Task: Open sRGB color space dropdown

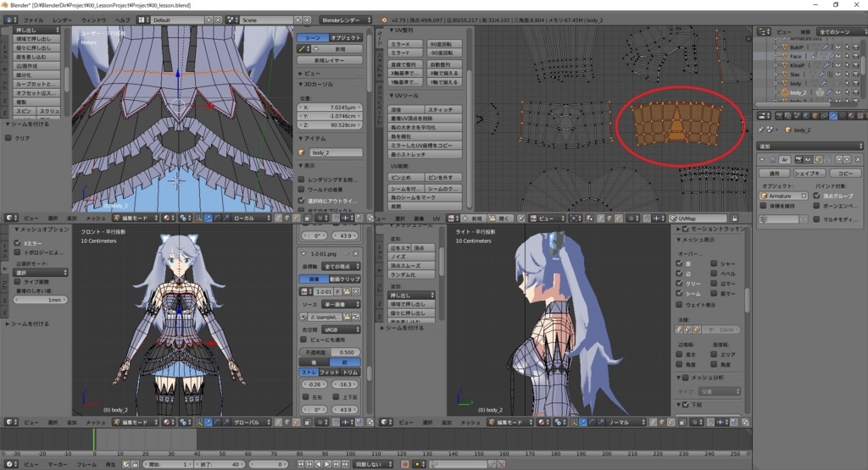Action: [x=341, y=329]
